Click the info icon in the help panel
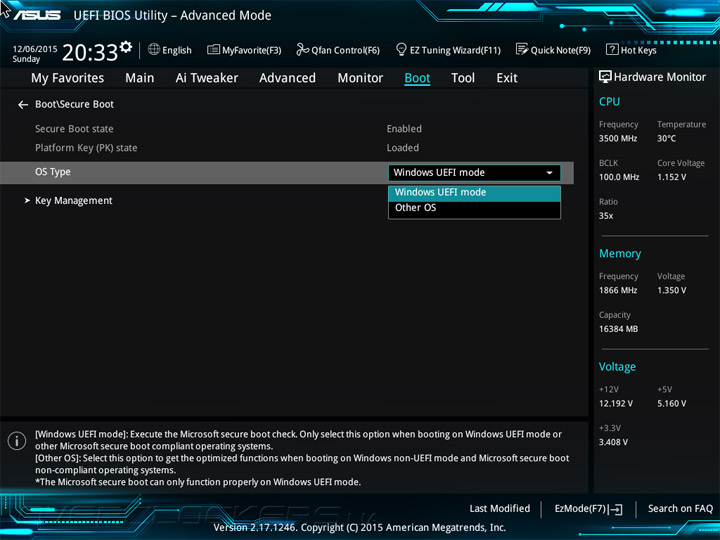This screenshot has width=720, height=540. click(x=17, y=441)
